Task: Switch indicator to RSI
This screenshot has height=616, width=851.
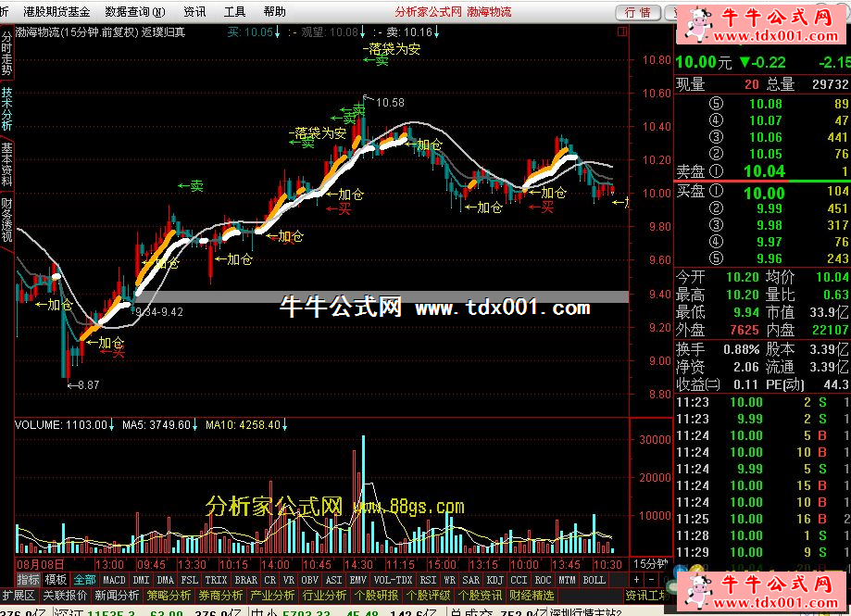Action: tap(428, 580)
